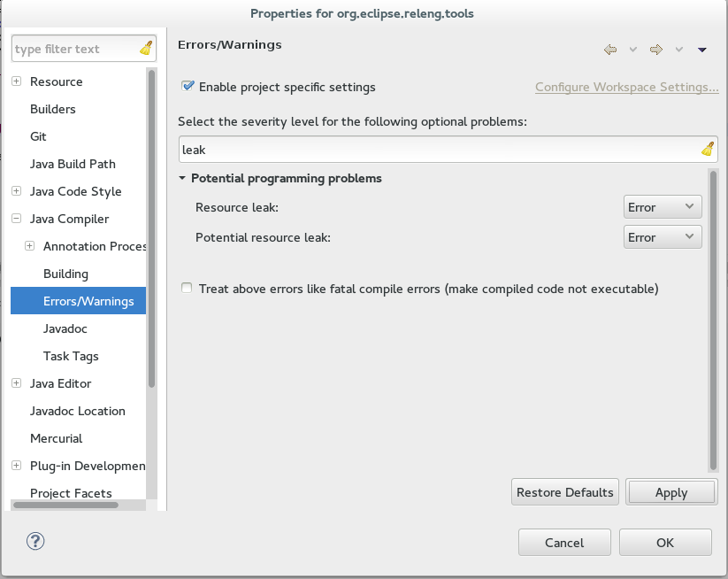
Task: Select Javadoc Location page
Action: click(x=78, y=411)
